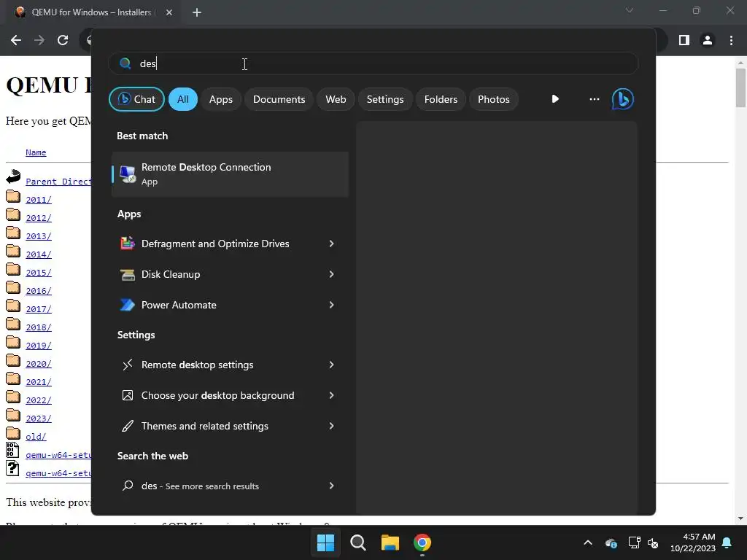
Task: Open Chrome three-dot menu
Action: click(731, 40)
